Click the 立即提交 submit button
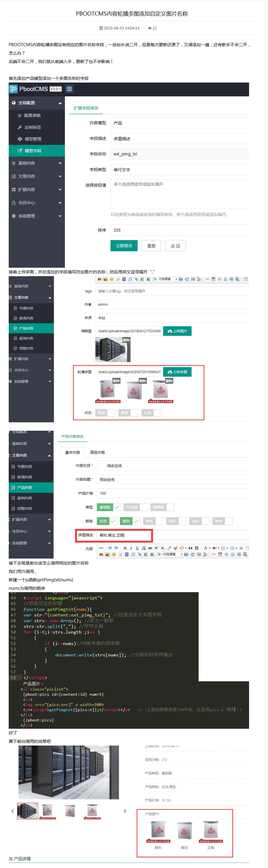Image resolution: width=268 pixels, height=868 pixels. pos(124,246)
